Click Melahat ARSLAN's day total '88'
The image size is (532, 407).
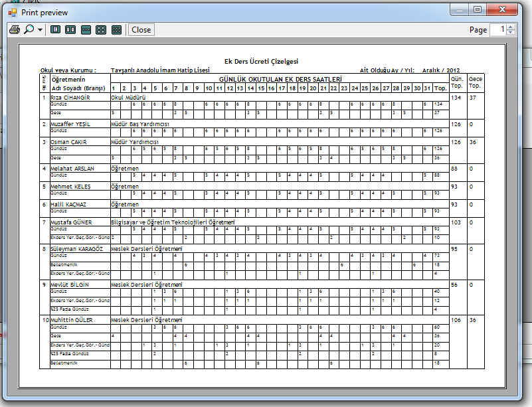[454, 169]
